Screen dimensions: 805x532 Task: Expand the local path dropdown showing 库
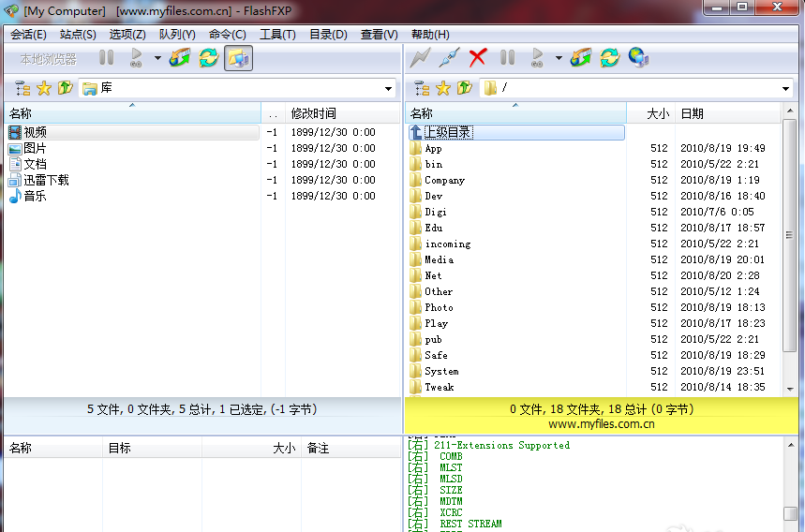[x=389, y=89]
